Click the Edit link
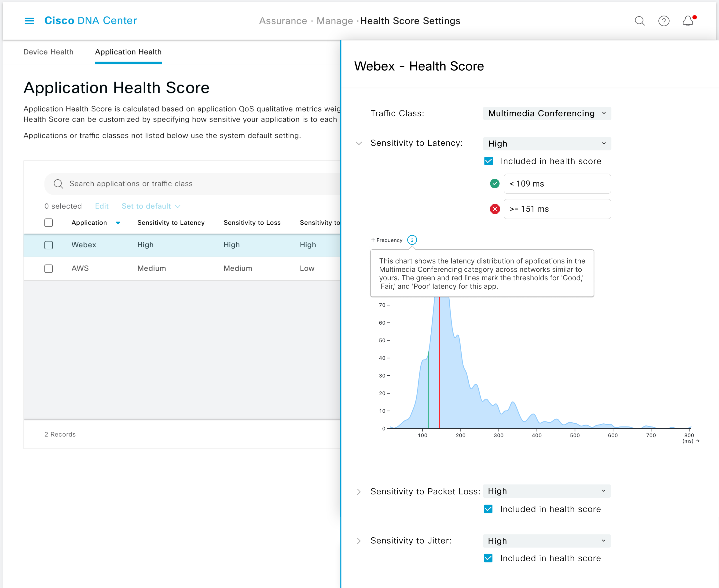The width and height of the screenshot is (719, 588). (x=102, y=206)
